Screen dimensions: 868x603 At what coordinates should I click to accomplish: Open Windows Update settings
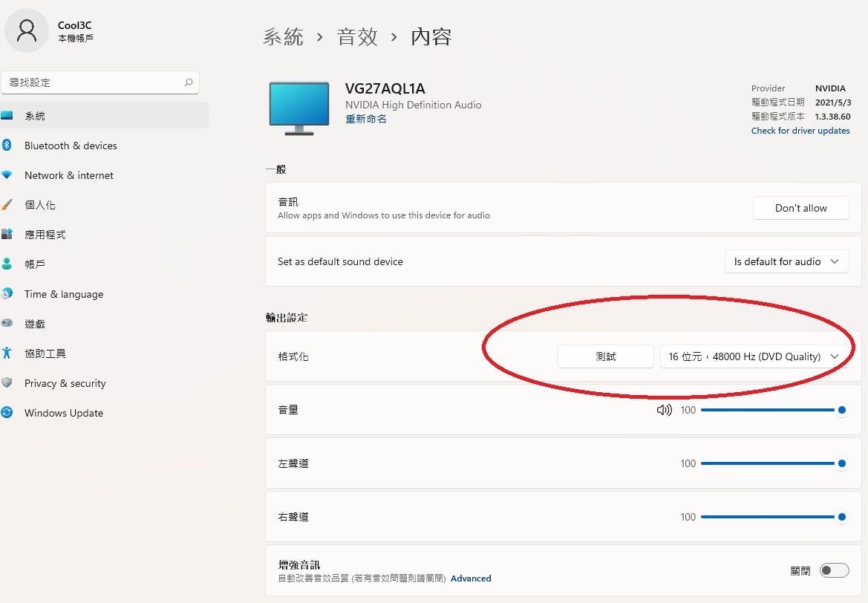point(104,413)
